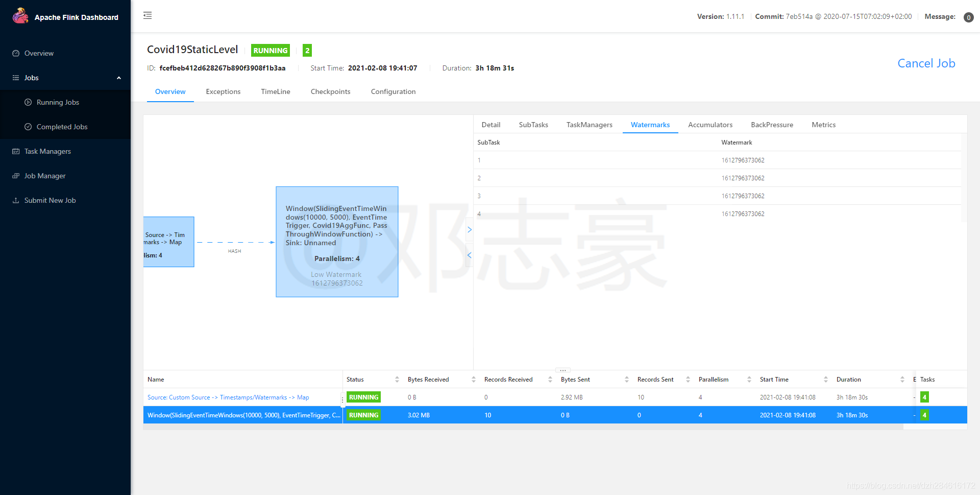Click the job ID fcefbeb412d628267b890f3908f1b3aa
This screenshot has width=980, height=495.
[223, 68]
